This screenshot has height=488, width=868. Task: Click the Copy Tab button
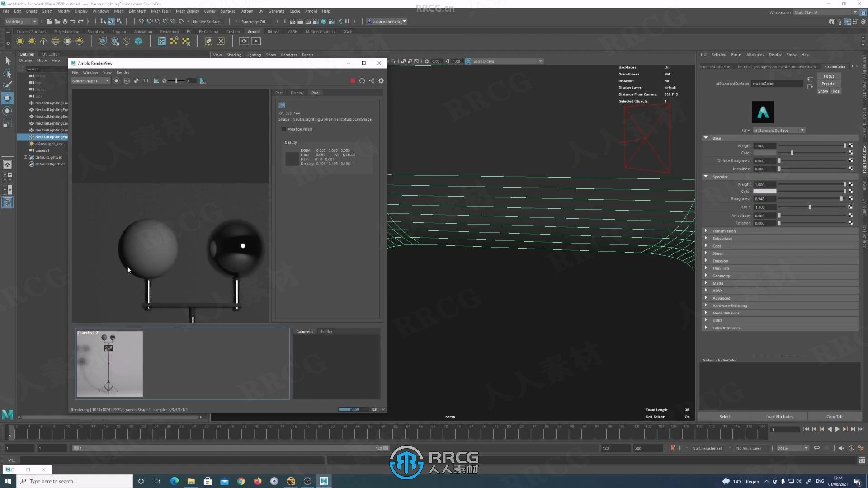click(834, 416)
